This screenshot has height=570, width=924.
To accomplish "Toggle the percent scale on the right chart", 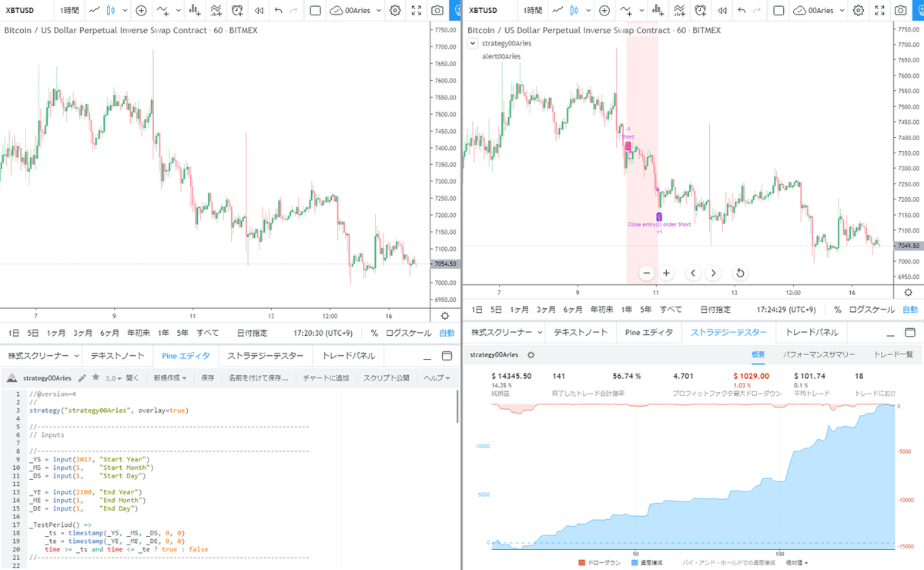I will [837, 310].
